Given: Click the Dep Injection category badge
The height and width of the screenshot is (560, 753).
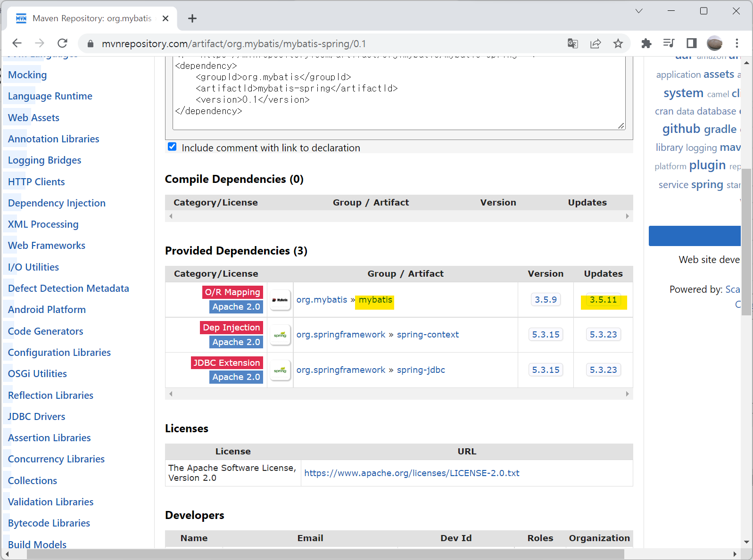Looking at the screenshot, I should coord(232,328).
